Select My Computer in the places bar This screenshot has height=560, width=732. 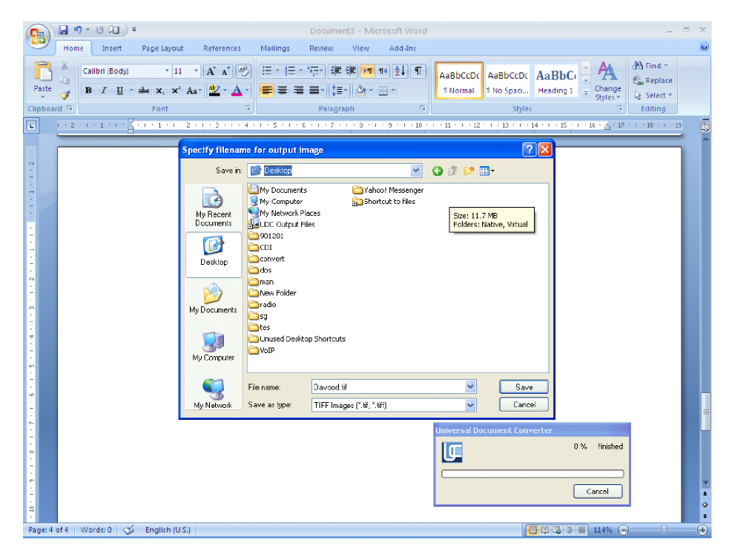(x=214, y=346)
